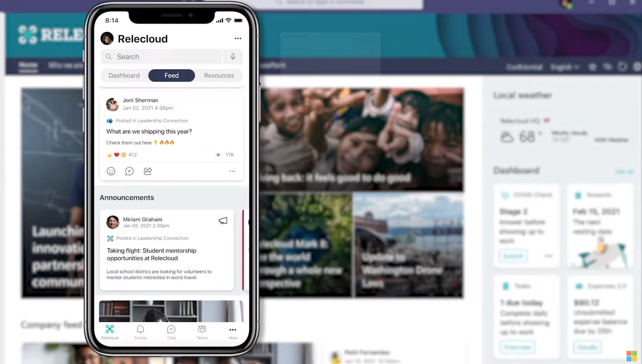Screen dimensions: 642x364
Task: Tap the Relecloud home icon in bottom nav
Action: (x=110, y=331)
